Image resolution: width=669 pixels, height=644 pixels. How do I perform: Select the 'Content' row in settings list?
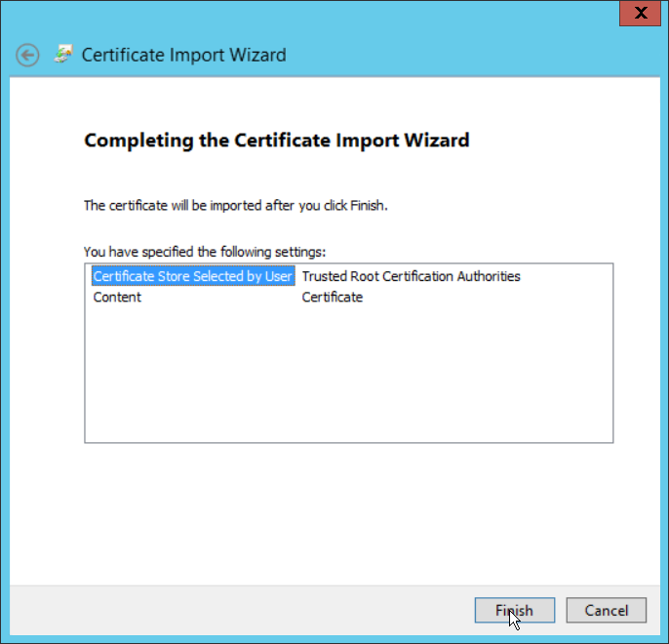(x=117, y=298)
